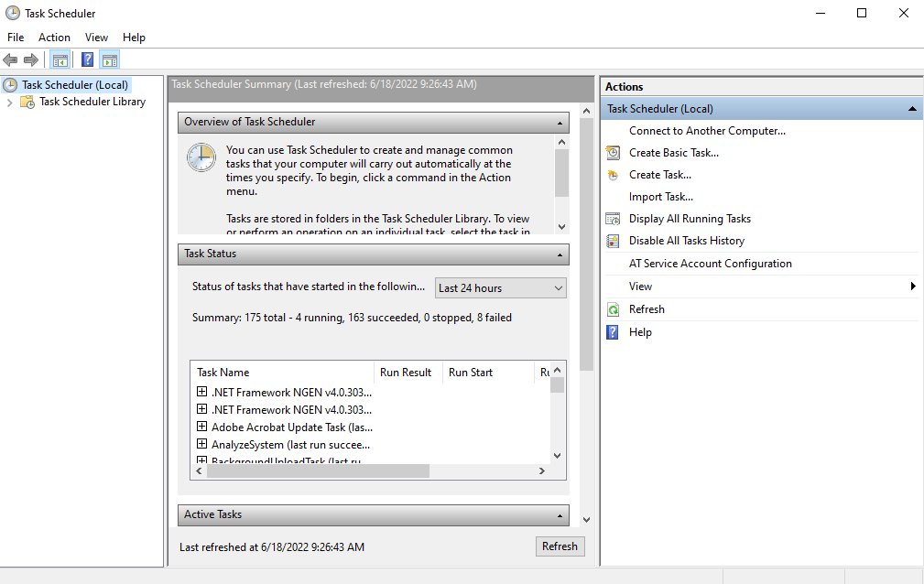Screen dimensions: 924x584
Task: Click the large clock icon in Overview section
Action: pyautogui.click(x=201, y=158)
